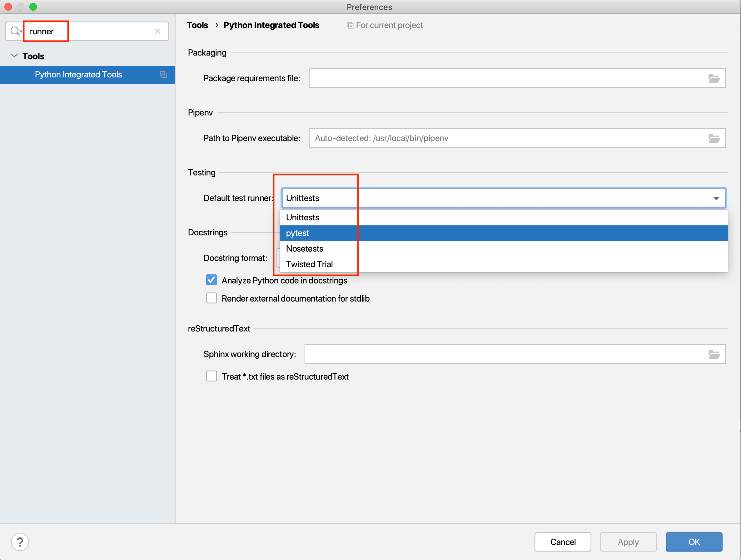
Task: Browse for Pipenv executable path
Action: pyautogui.click(x=714, y=138)
